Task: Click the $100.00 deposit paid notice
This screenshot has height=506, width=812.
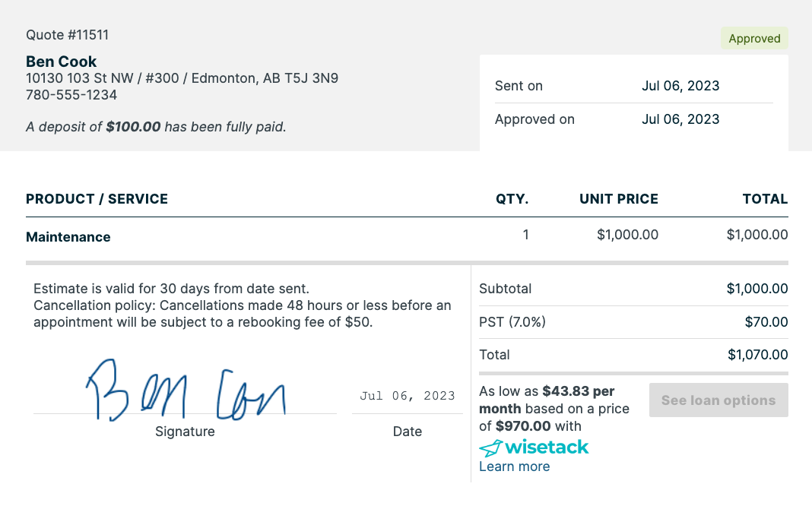Action: coord(156,127)
